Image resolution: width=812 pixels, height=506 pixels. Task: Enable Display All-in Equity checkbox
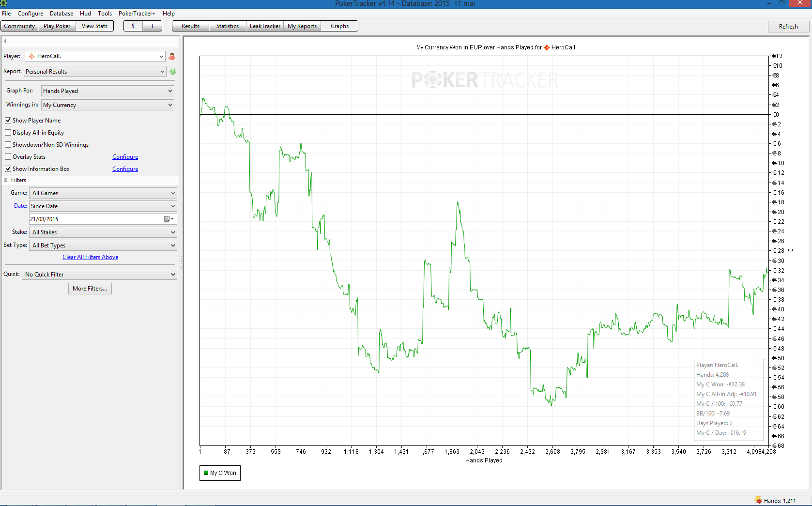pos(8,133)
